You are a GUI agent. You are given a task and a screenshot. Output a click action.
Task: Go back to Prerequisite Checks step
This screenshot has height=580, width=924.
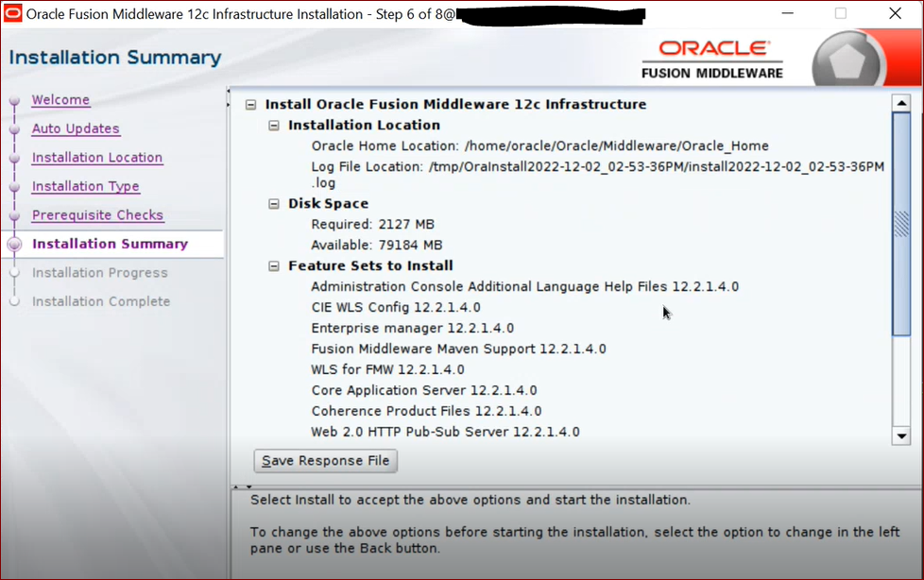tap(97, 215)
